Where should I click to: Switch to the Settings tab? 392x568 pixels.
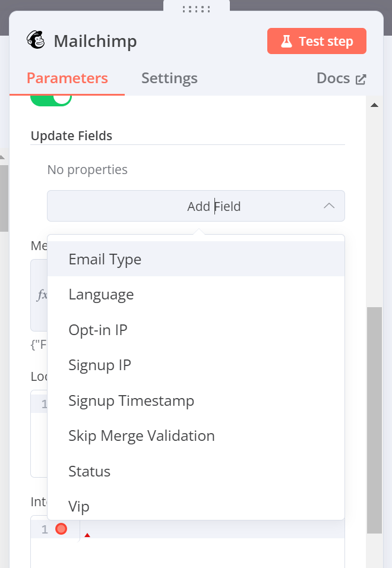point(169,78)
